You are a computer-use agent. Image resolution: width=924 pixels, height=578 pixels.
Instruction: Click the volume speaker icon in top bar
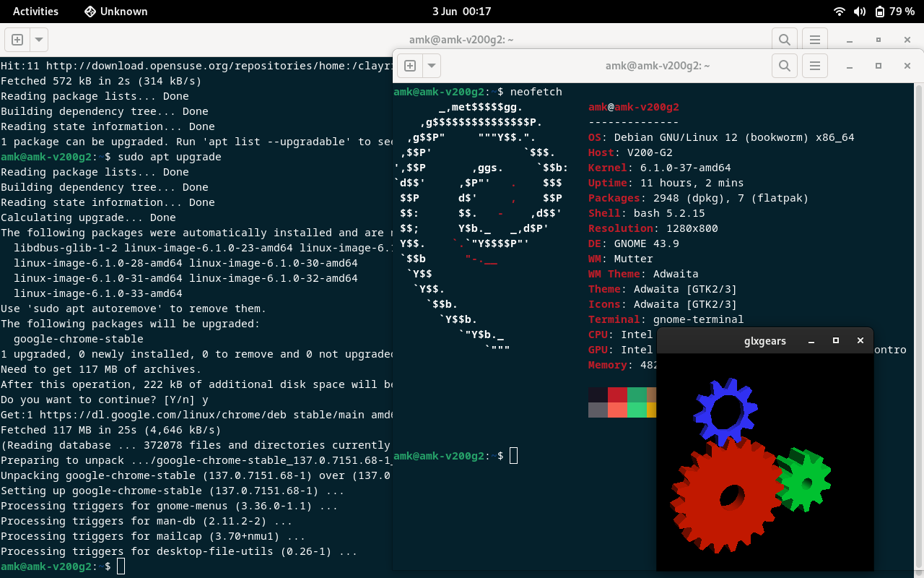click(x=859, y=12)
